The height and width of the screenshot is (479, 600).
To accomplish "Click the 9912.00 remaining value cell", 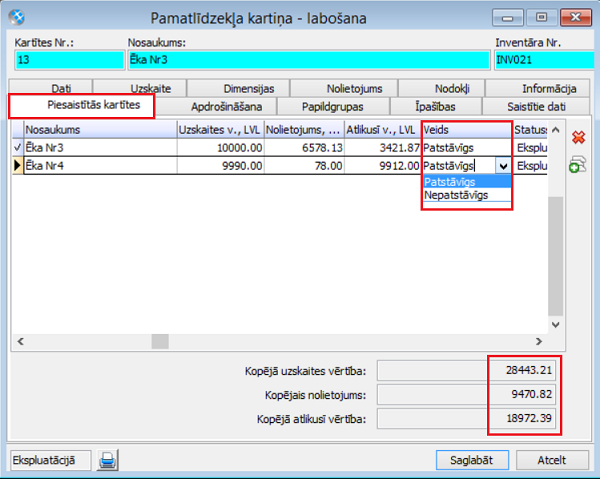I will [x=383, y=166].
